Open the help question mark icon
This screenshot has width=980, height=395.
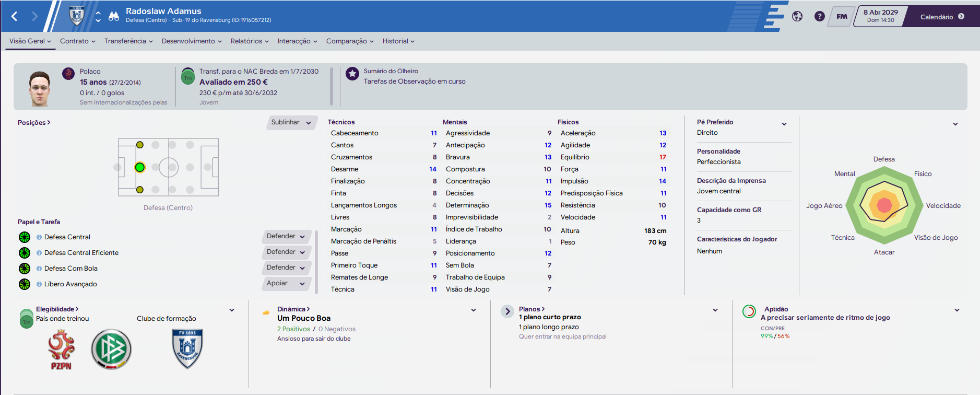tap(820, 16)
